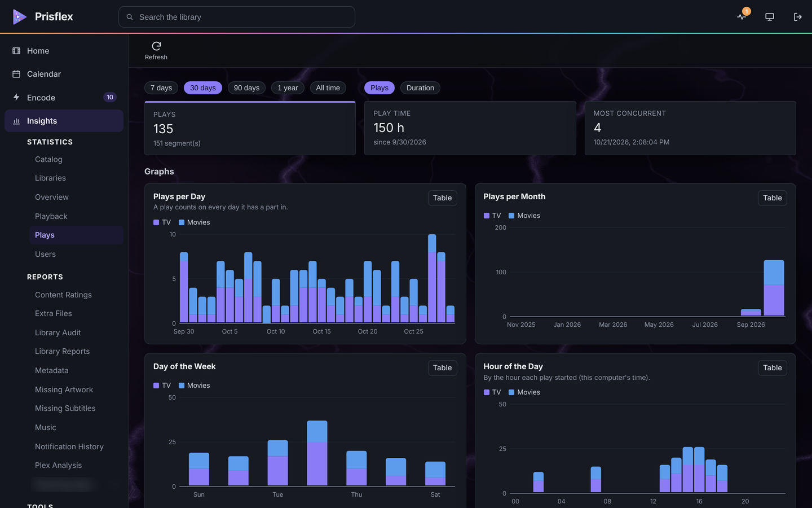The image size is (812, 508).
Task: Click the Most Concurrent summary card
Action: (x=690, y=128)
